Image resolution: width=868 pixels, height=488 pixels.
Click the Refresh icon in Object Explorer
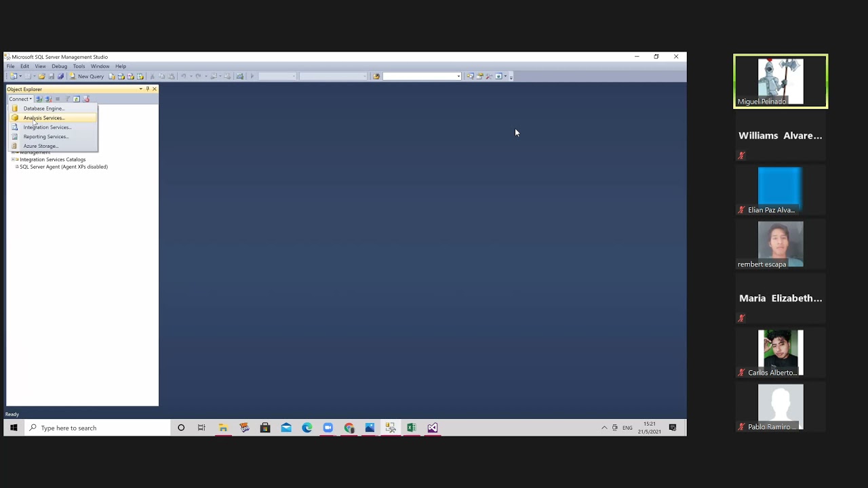pyautogui.click(x=77, y=99)
